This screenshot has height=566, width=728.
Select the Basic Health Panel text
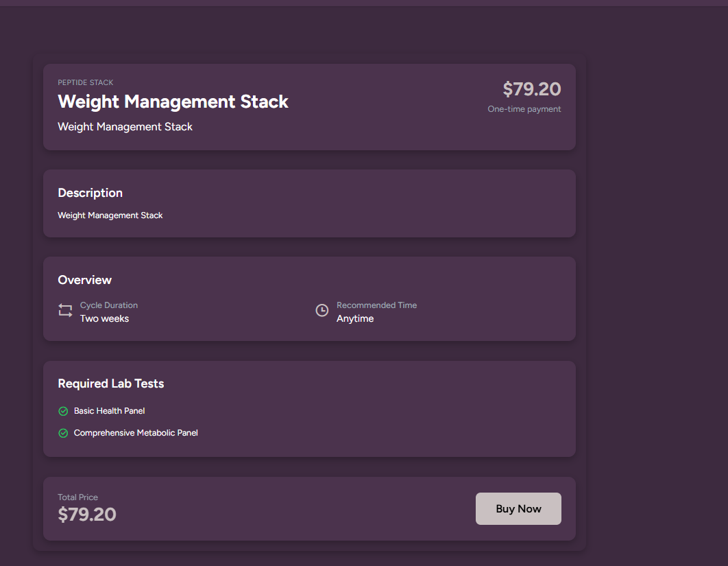[109, 411]
